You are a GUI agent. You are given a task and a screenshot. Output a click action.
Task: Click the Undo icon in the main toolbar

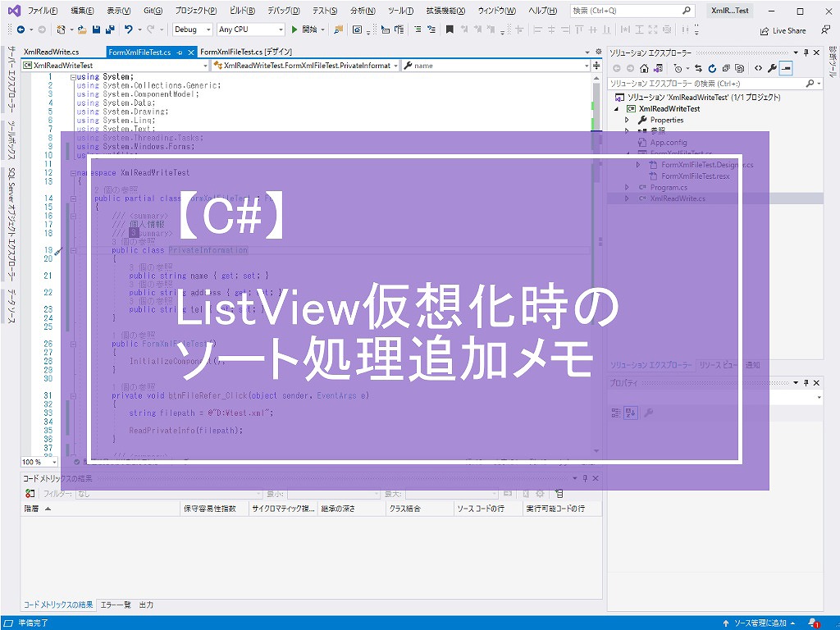[130, 30]
